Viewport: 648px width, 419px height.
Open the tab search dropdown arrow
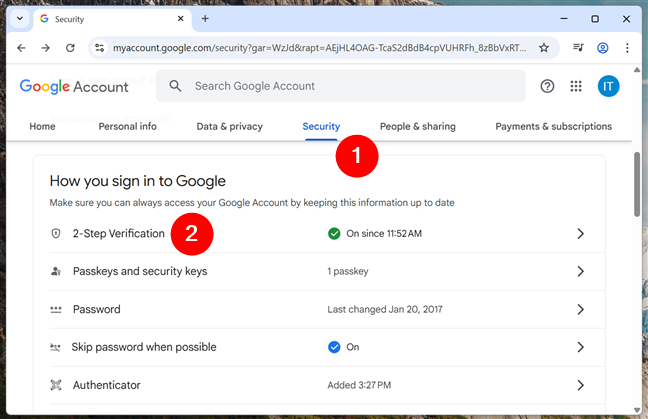[19, 19]
